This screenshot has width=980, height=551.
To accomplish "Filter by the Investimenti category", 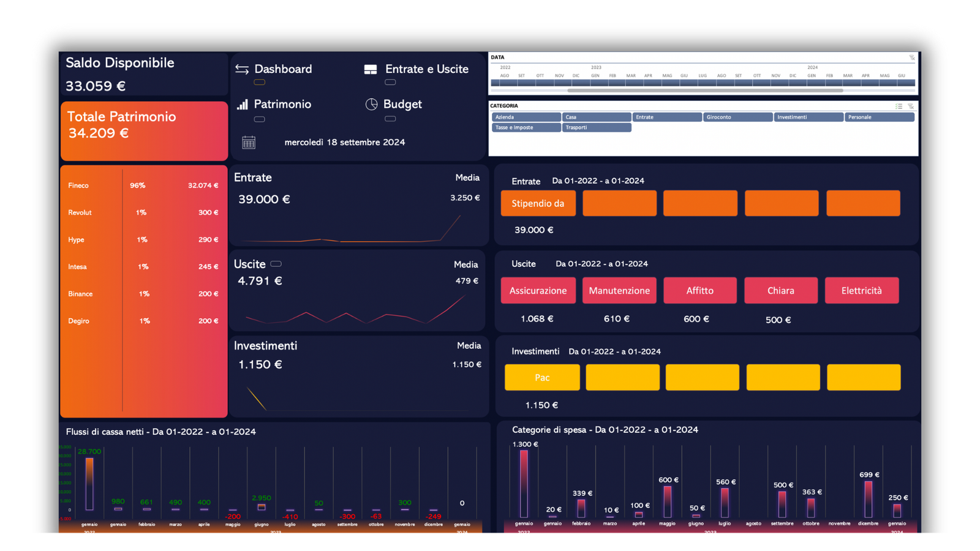I will pos(808,117).
